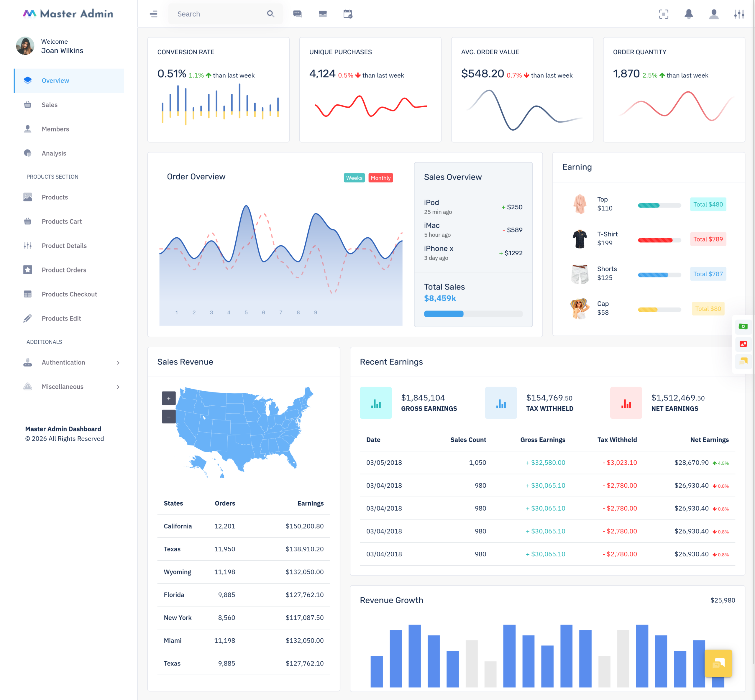Click Joan Wilkins avatar photo
Viewport: 755px width, 700px height.
[x=25, y=46]
